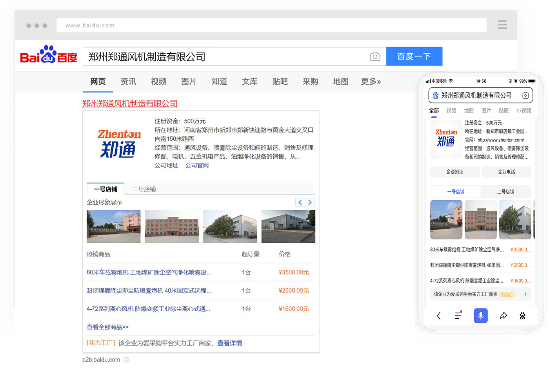Show previous company images with left arrow
The image size is (549, 392).
(x=300, y=202)
